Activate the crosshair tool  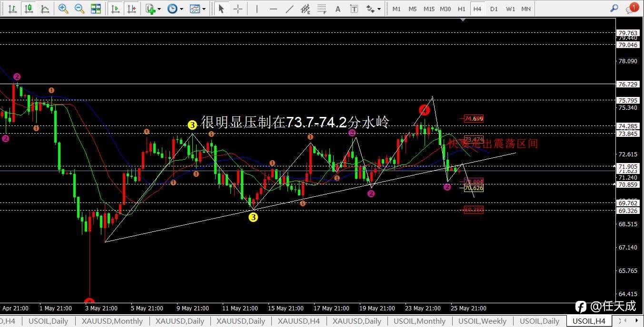click(238, 9)
